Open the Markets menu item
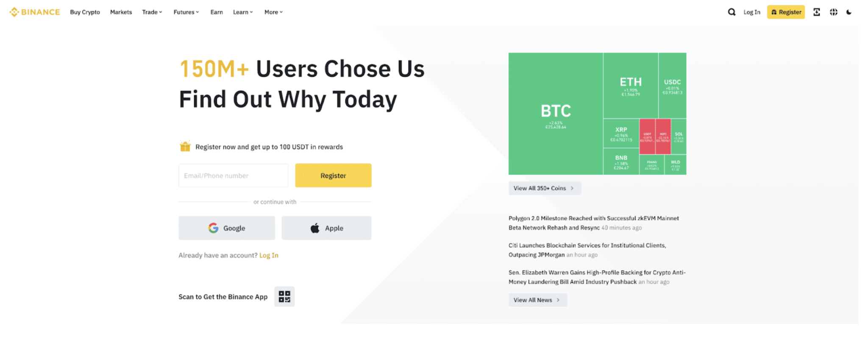Image resolution: width=868 pixels, height=340 pixels. click(121, 12)
